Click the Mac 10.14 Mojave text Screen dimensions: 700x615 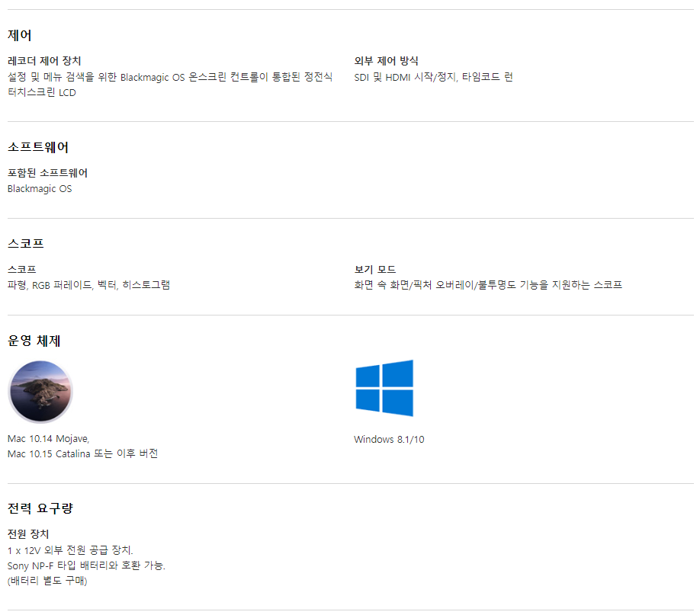click(49, 439)
